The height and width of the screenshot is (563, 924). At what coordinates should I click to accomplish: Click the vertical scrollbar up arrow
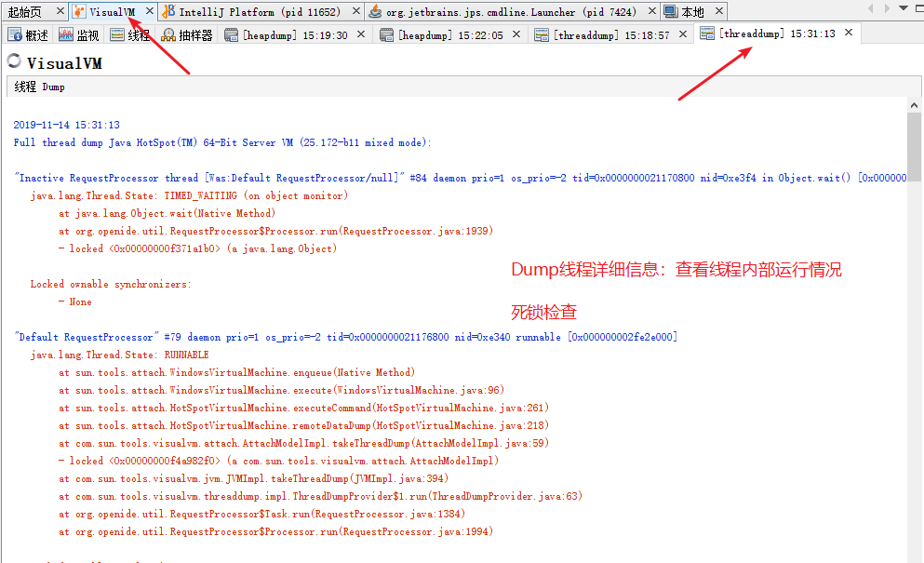(x=914, y=105)
